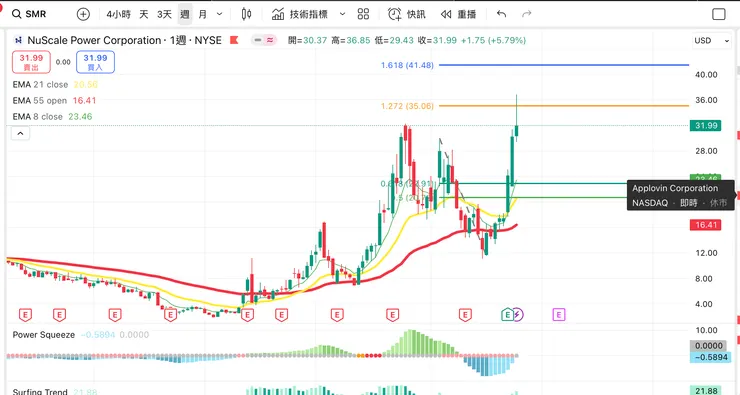Toggle the market status pill indicator

(x=263, y=40)
